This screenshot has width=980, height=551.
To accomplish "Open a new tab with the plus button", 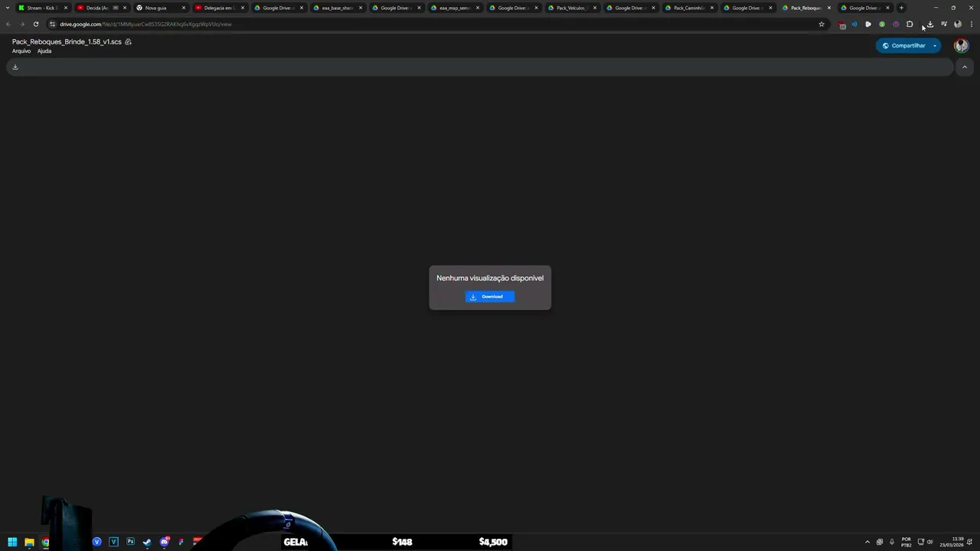I will click(x=901, y=8).
